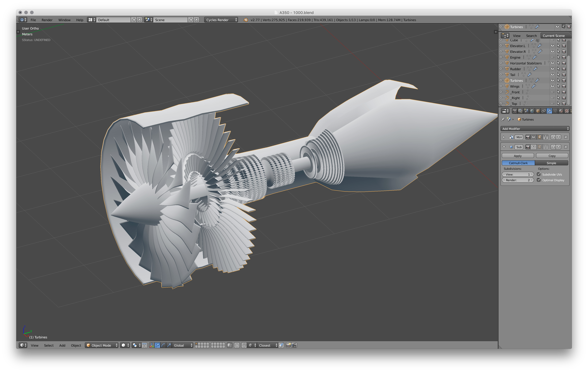Hide the Wings object in the outliner
Image resolution: width=588 pixels, height=372 pixels.
[552, 86]
